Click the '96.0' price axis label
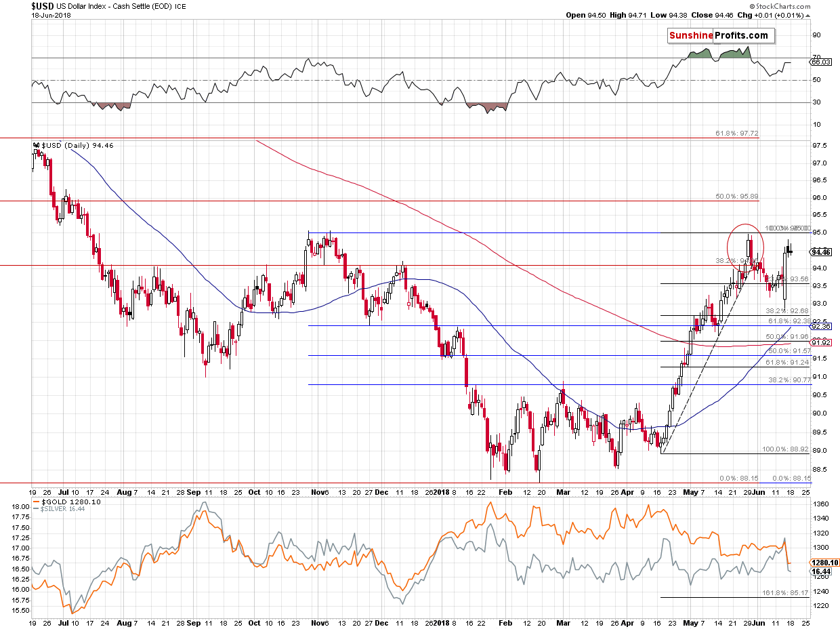This screenshot has width=840, height=629. (x=820, y=197)
